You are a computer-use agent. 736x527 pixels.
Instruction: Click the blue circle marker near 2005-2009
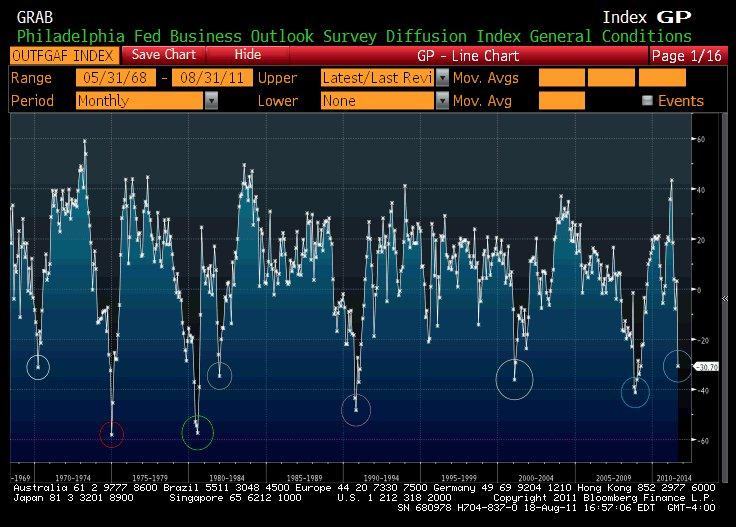coord(635,392)
